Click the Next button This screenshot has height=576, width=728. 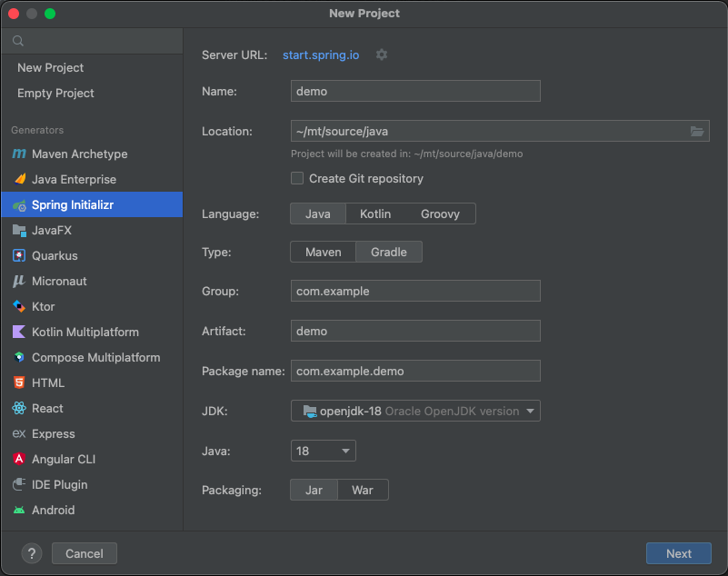pyautogui.click(x=678, y=553)
